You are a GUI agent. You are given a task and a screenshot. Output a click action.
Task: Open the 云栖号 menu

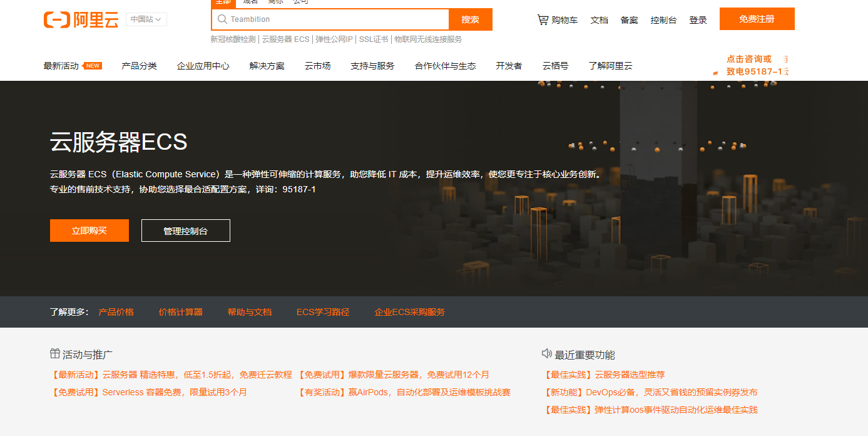tap(555, 66)
